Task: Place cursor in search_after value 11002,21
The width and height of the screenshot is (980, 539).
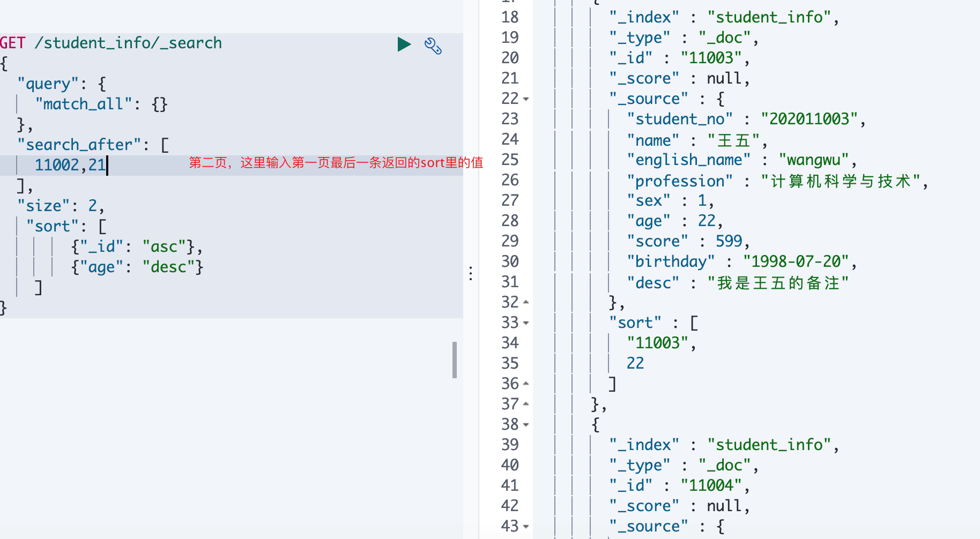Action: [71, 165]
